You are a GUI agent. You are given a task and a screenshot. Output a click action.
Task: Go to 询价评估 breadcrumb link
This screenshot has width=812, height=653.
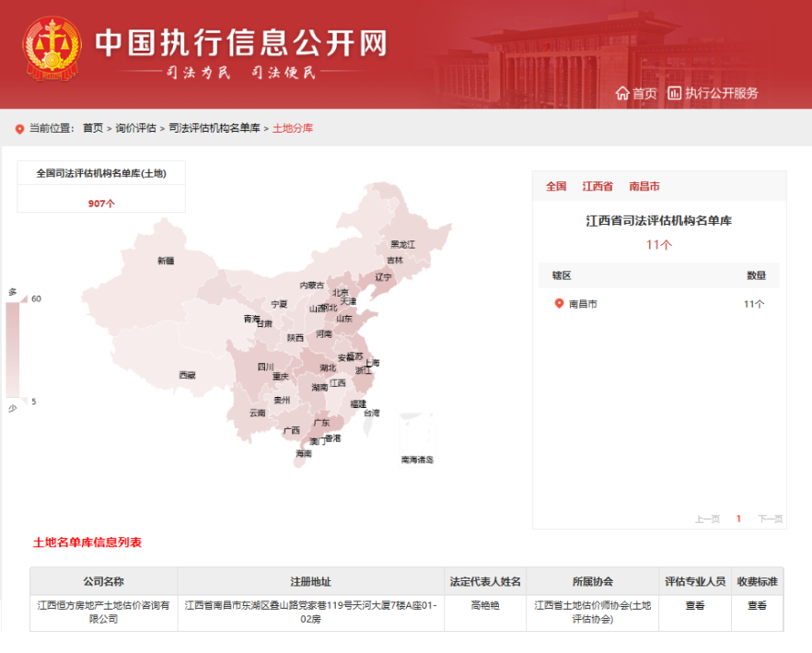tap(136, 128)
